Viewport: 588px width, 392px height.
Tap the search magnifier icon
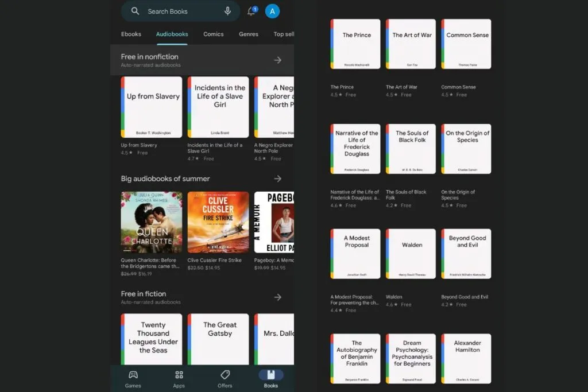pos(135,11)
